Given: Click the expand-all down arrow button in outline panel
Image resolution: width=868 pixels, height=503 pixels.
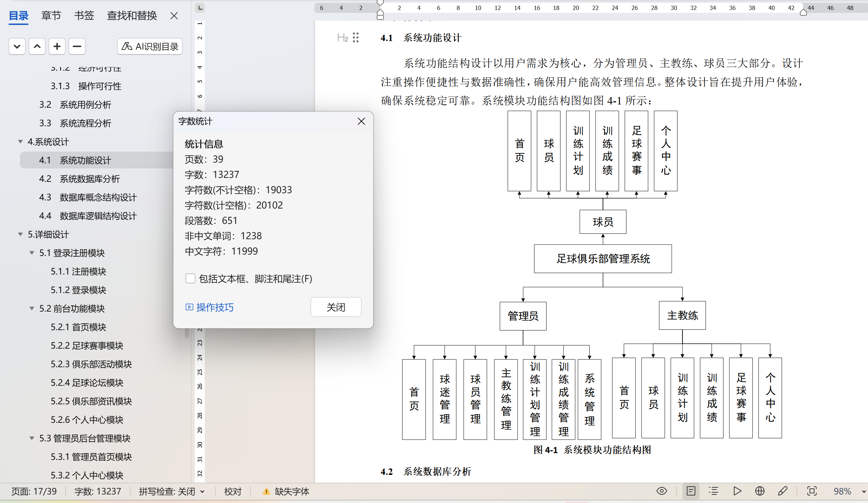Looking at the screenshot, I should pos(17,46).
